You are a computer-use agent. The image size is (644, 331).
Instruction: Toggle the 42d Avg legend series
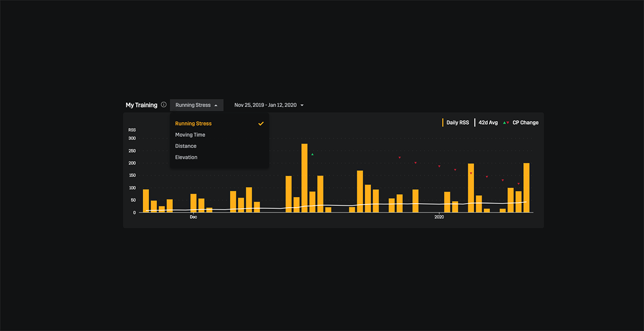pyautogui.click(x=488, y=123)
